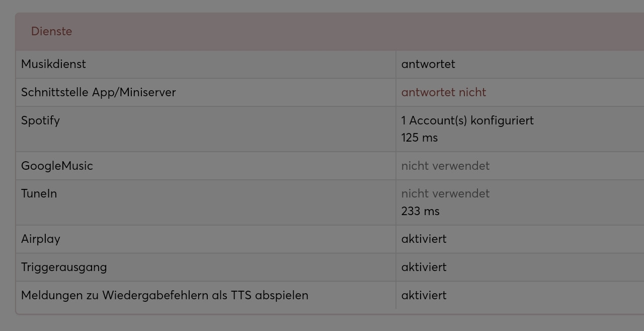Select the "Meldungen zu Wiedergabefehlern" label
This screenshot has height=331, width=644.
[165, 295]
